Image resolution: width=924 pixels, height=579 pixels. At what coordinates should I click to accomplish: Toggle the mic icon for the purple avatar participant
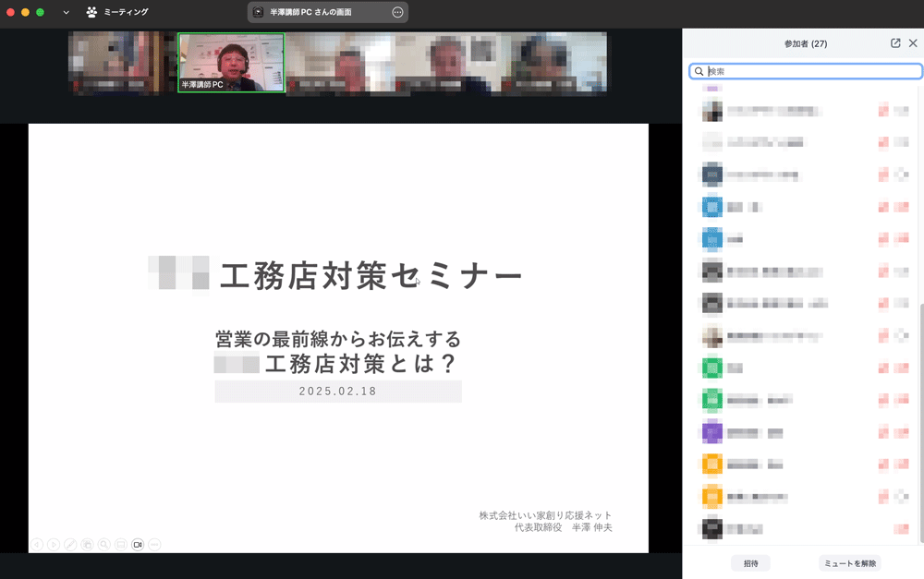click(x=883, y=432)
